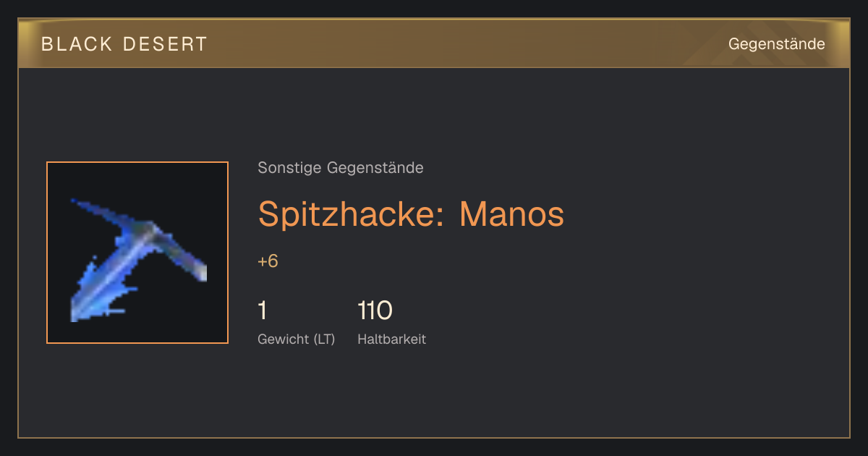Click the +6 enhancement level
Screen dimensions: 868x456
pyautogui.click(x=268, y=261)
